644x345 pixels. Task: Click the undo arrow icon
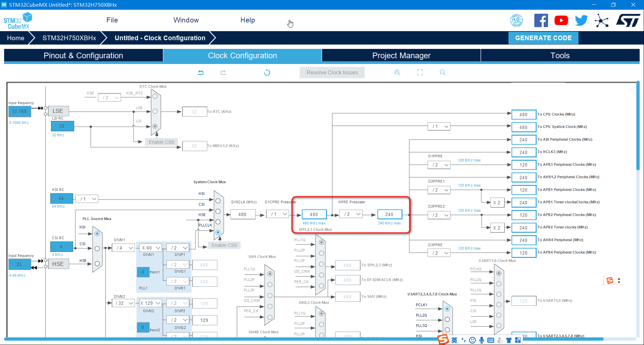(201, 72)
